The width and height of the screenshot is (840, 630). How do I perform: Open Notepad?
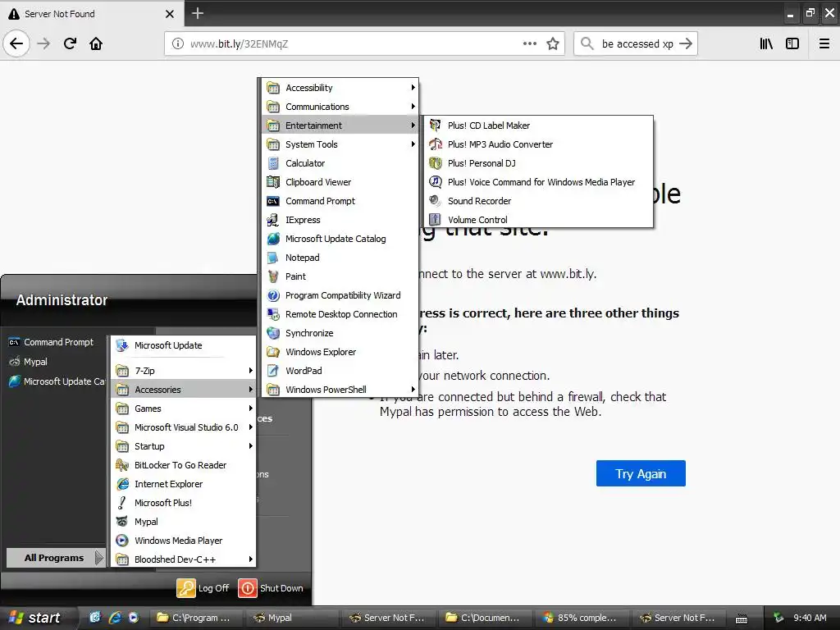pyautogui.click(x=340, y=258)
